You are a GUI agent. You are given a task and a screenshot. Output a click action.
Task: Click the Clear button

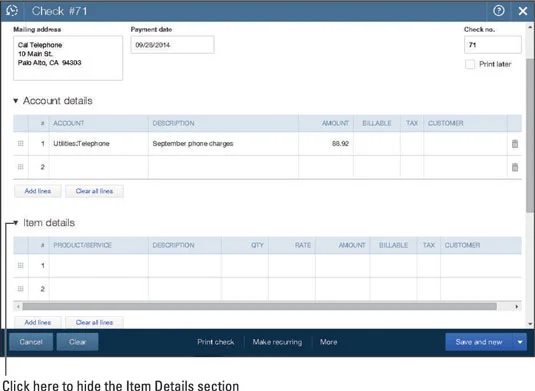77,342
